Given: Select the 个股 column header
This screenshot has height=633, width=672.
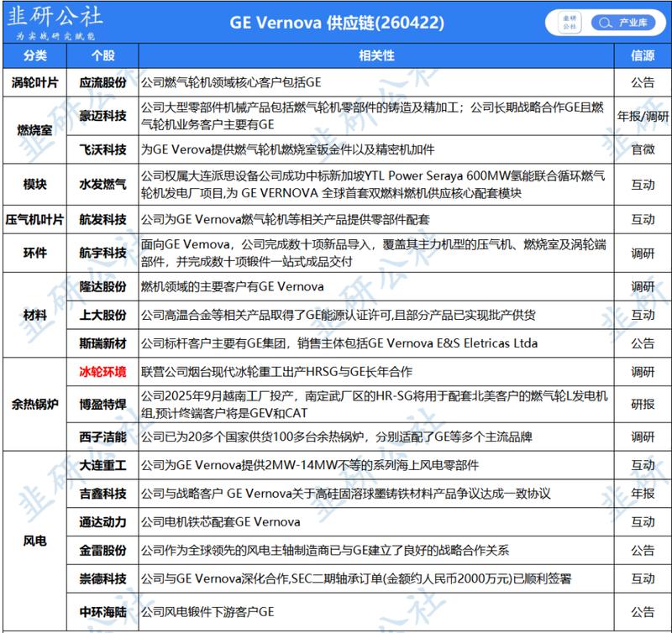Looking at the screenshot, I should coord(102,55).
